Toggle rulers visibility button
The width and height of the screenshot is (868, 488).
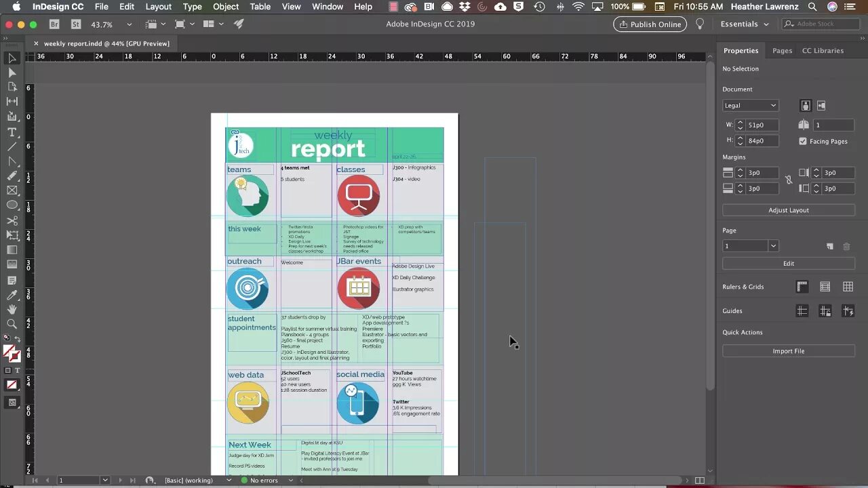pos(802,287)
